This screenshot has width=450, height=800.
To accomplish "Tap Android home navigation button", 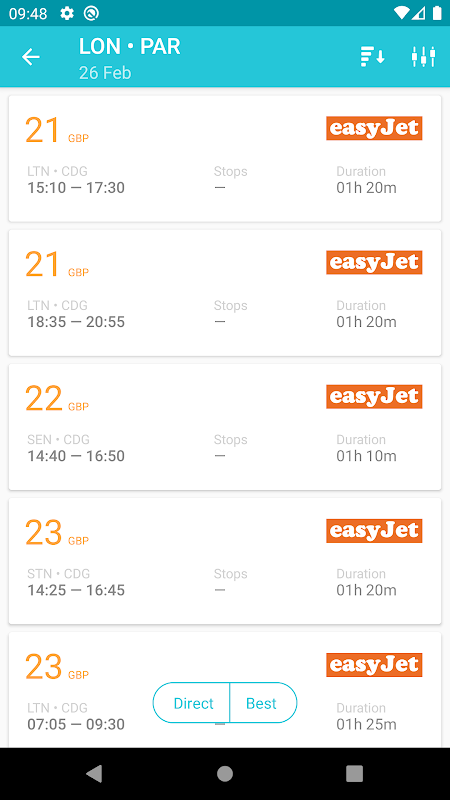I will point(225,774).
